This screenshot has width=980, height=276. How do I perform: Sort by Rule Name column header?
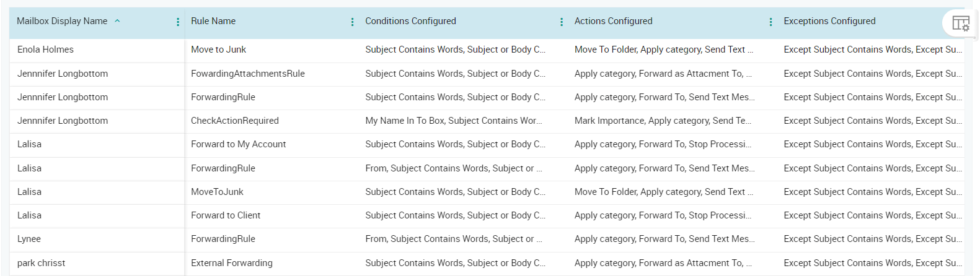213,21
